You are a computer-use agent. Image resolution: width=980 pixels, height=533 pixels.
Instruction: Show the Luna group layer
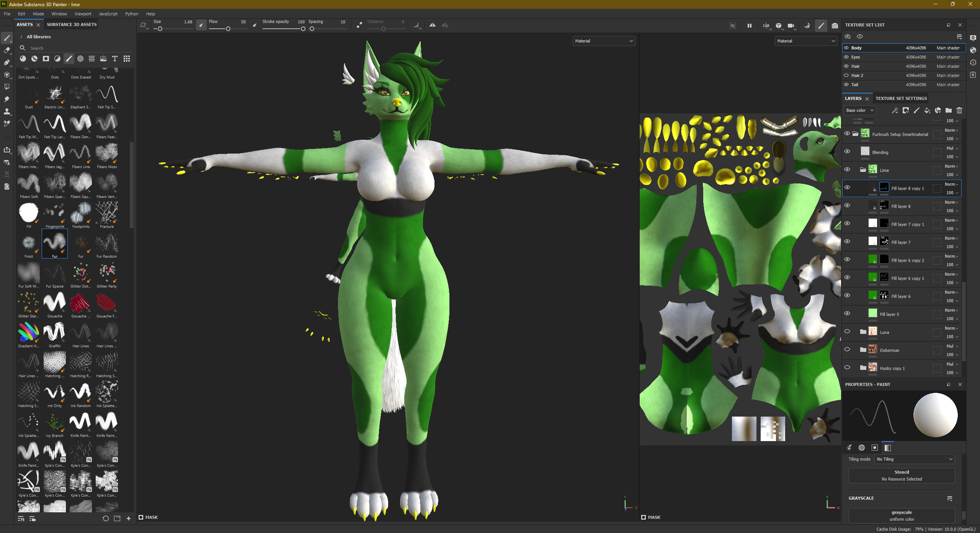(x=847, y=332)
